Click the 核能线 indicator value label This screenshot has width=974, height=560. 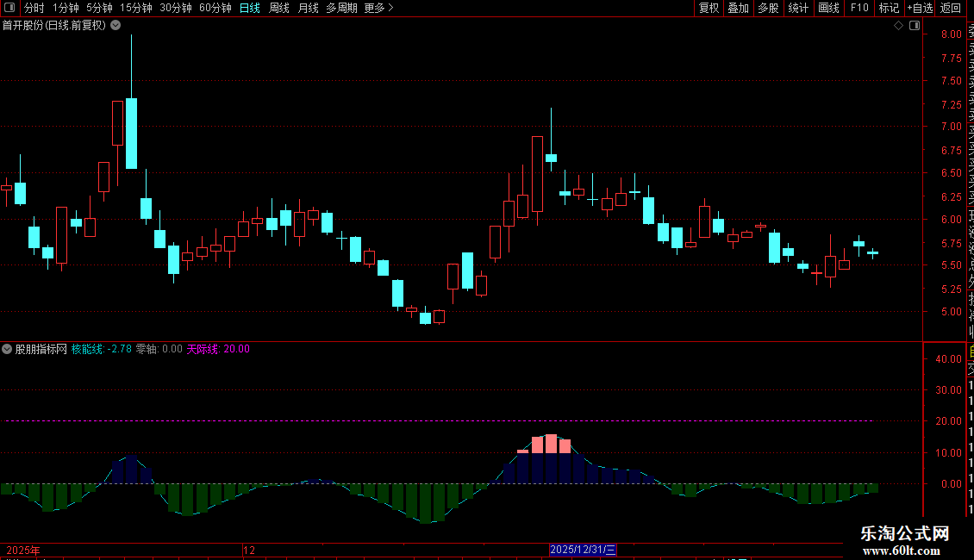click(101, 349)
